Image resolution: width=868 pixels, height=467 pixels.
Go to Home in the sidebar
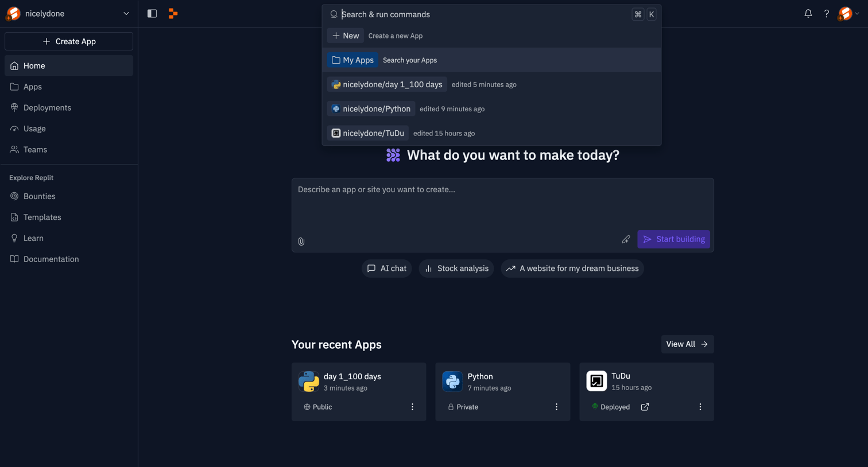coord(69,66)
